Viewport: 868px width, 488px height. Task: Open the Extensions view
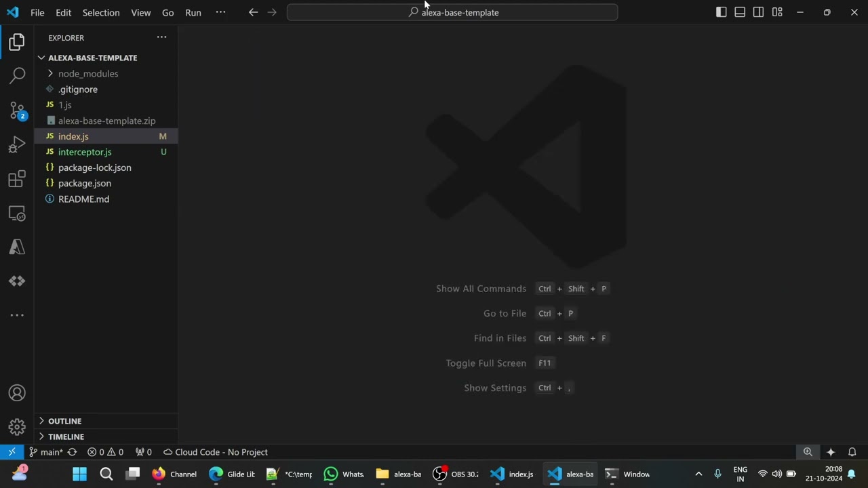tap(17, 179)
